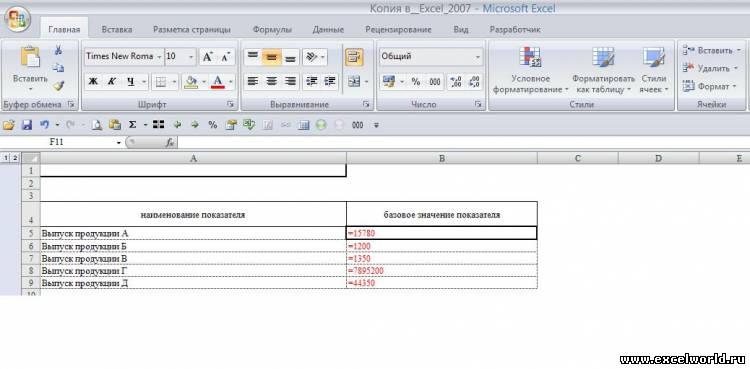The height and width of the screenshot is (369, 750).
Task: Click the AutoSum sigma icon
Action: pyautogui.click(x=132, y=125)
